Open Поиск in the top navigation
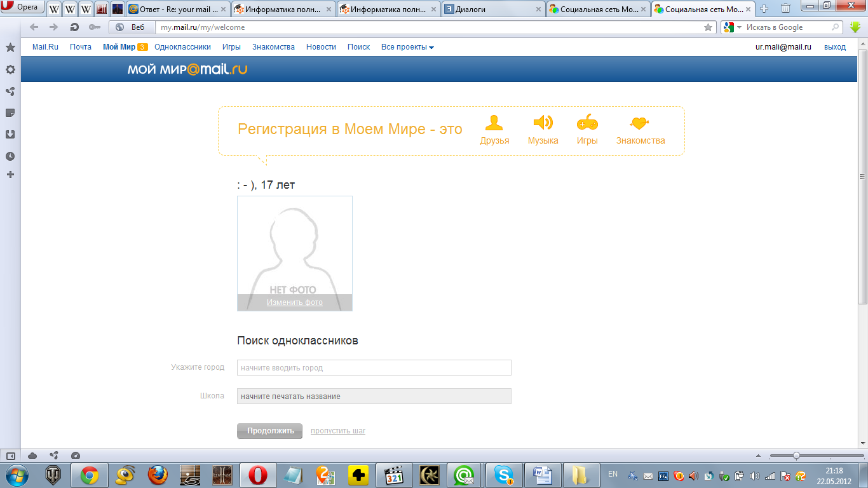Viewport: 868px width, 488px height. click(358, 47)
